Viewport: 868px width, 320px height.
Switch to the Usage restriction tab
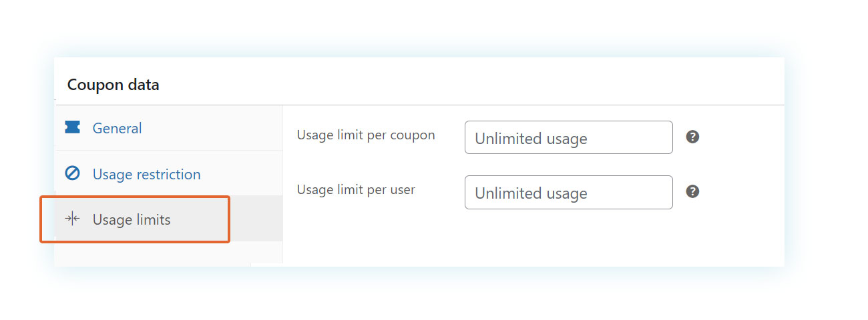[x=168, y=173]
